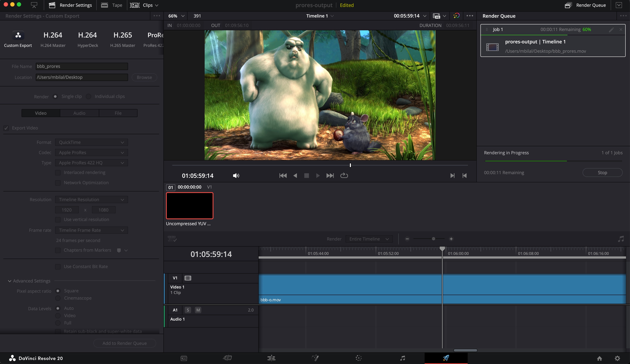Select the Deliver rocket page icon
630x364 pixels.
(446, 358)
